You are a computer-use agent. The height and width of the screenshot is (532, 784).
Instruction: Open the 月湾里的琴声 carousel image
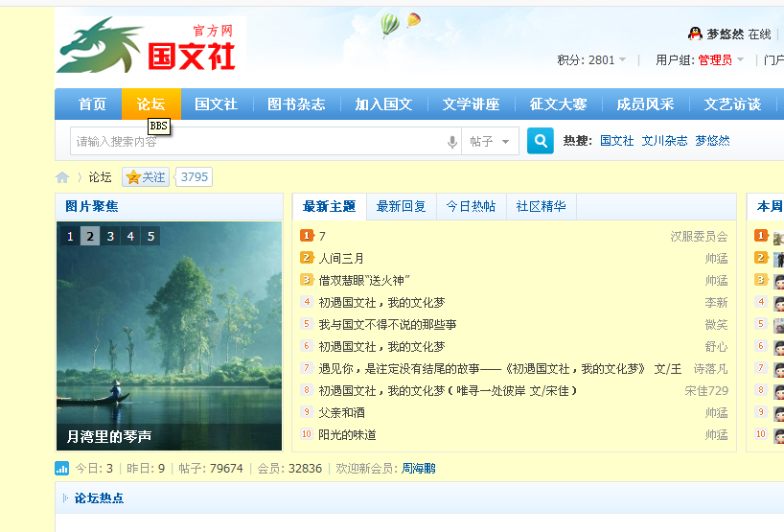170,336
